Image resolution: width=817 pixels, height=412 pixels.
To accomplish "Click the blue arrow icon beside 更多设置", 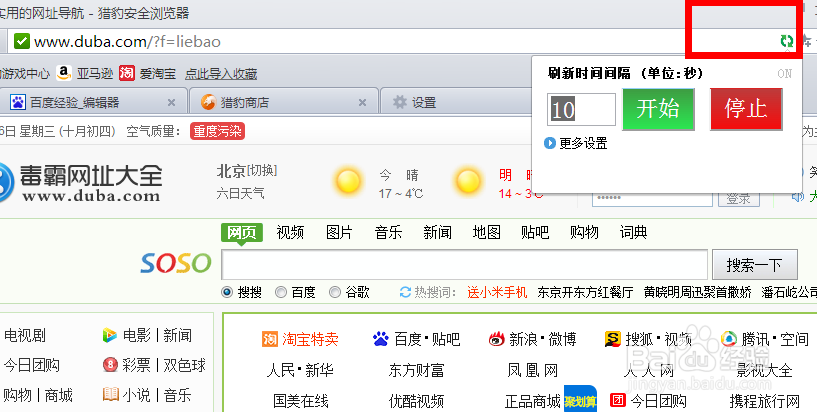I will tap(549, 143).
